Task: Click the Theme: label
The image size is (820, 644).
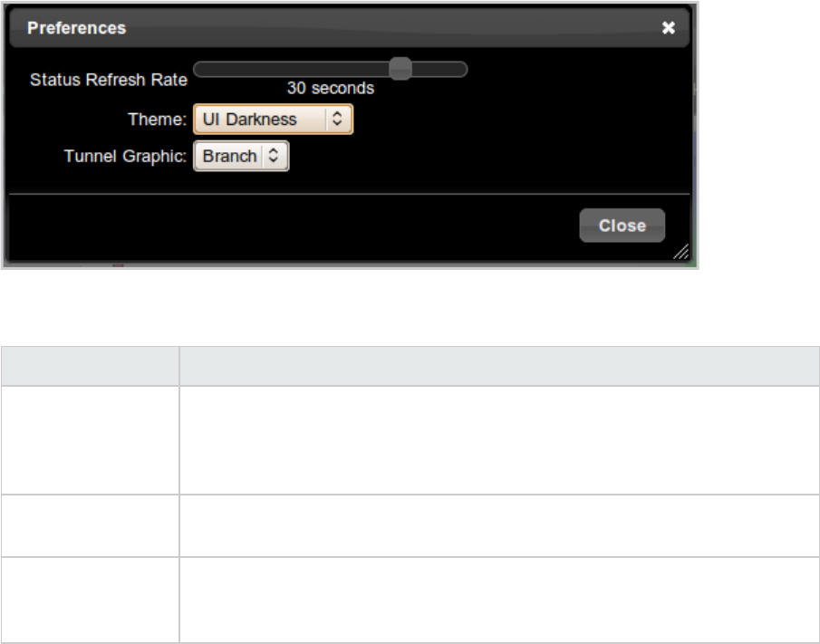Action: (x=157, y=120)
